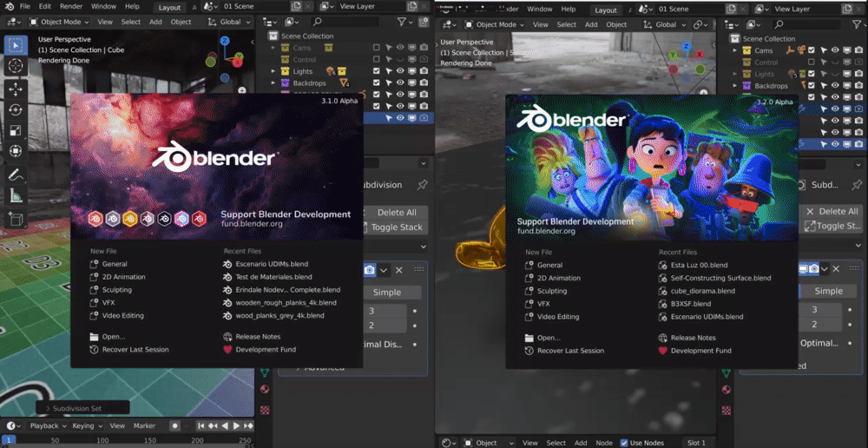
Task: Expand the Cams collection in right outliner
Action: 735,50
